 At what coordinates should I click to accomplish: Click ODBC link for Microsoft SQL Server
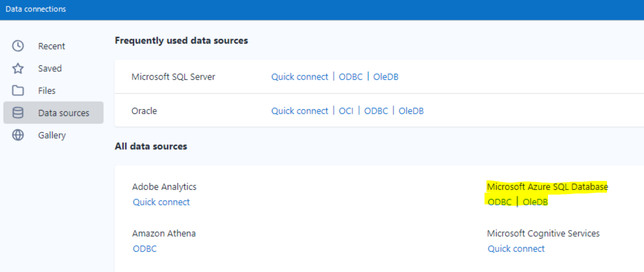click(350, 77)
